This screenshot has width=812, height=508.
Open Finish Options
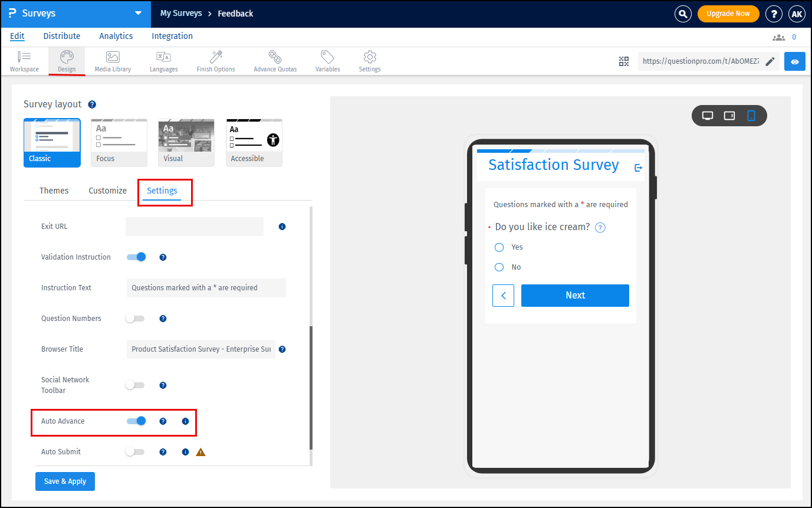pyautogui.click(x=215, y=61)
